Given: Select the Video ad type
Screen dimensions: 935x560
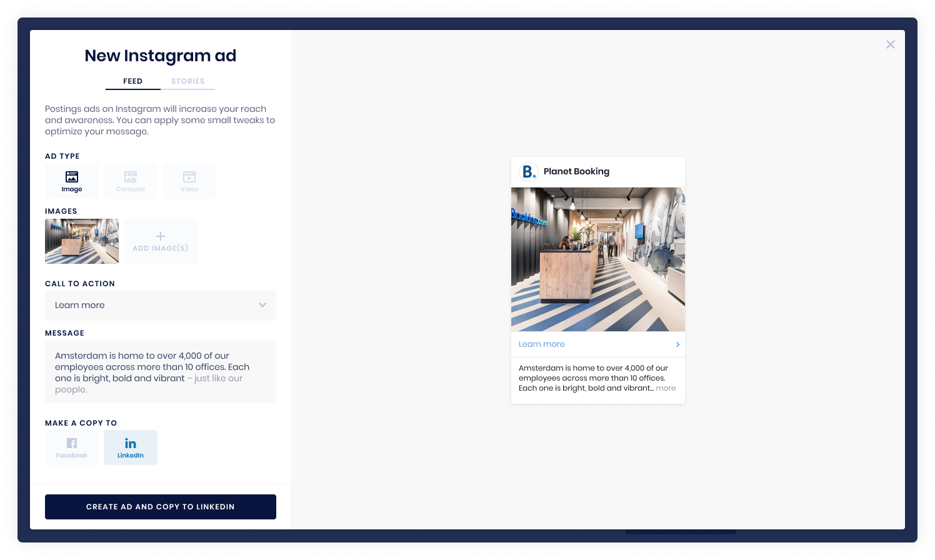Looking at the screenshot, I should click(189, 181).
